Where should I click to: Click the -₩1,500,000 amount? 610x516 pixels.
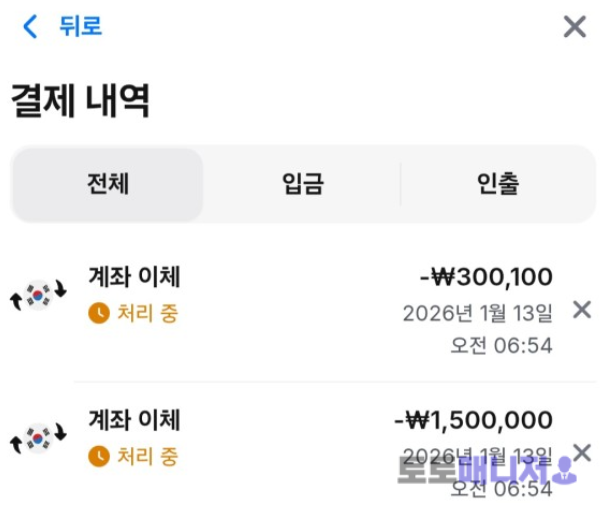click(x=473, y=420)
